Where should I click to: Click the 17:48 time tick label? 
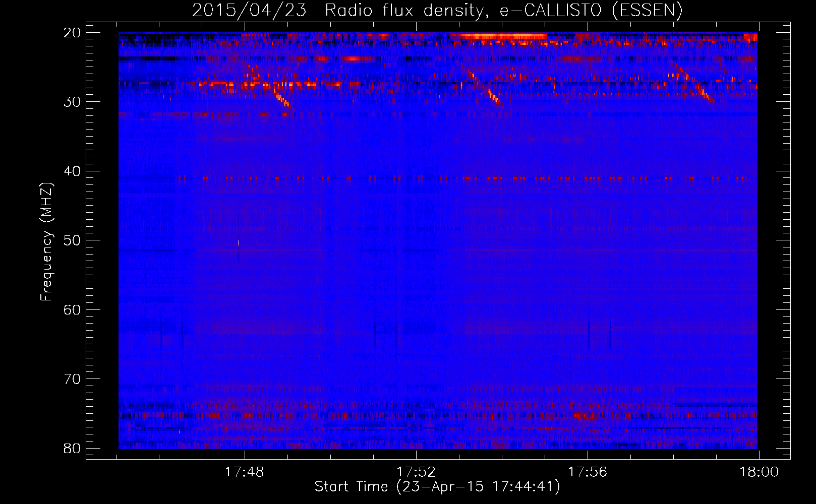click(x=245, y=472)
